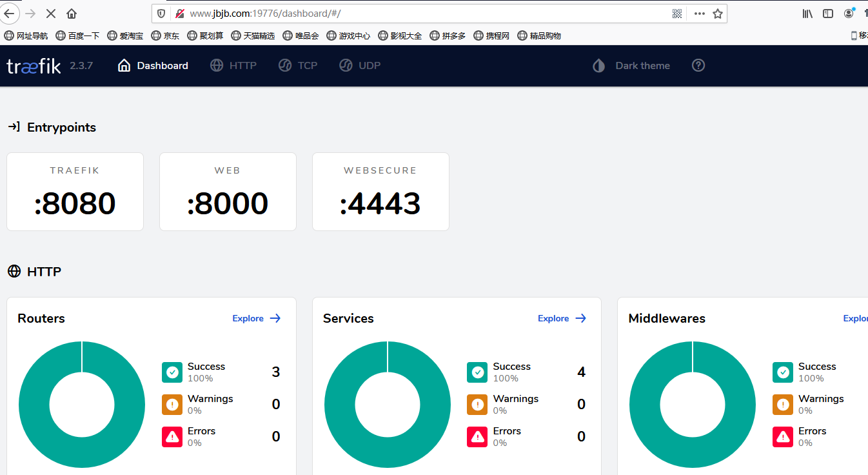This screenshot has height=475, width=868.
Task: Click the Middlewares donut chart
Action: point(693,404)
